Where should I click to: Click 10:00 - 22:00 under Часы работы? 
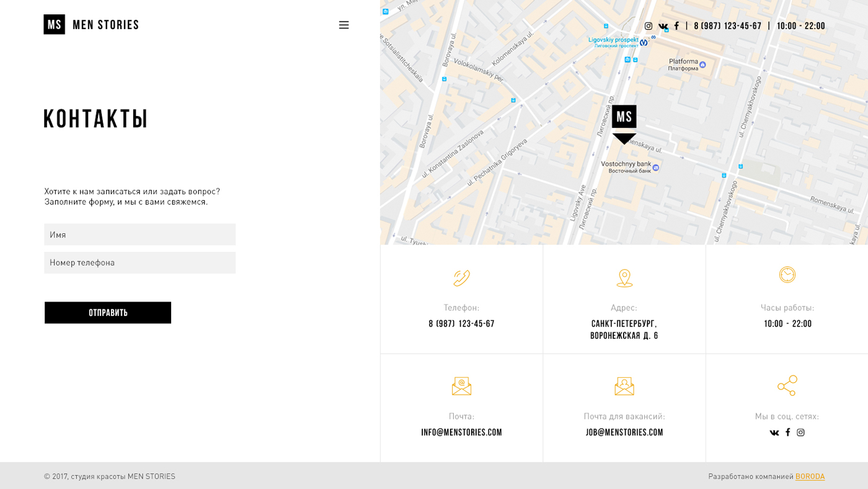[x=787, y=324]
